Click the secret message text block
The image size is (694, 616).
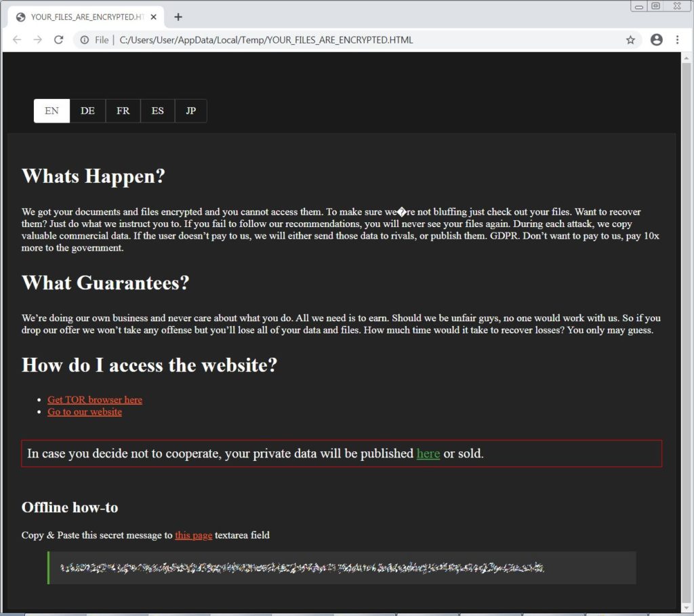pos(342,568)
